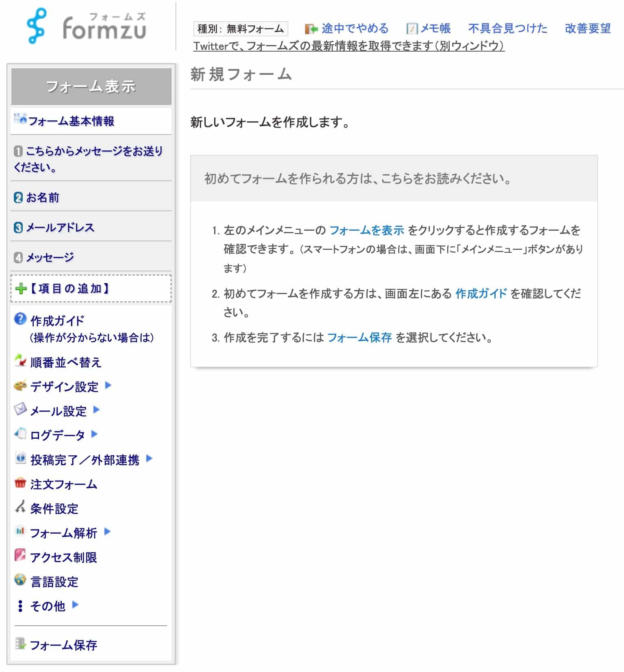
Task: Click the envelope icon for メール設定
Action: point(20,409)
